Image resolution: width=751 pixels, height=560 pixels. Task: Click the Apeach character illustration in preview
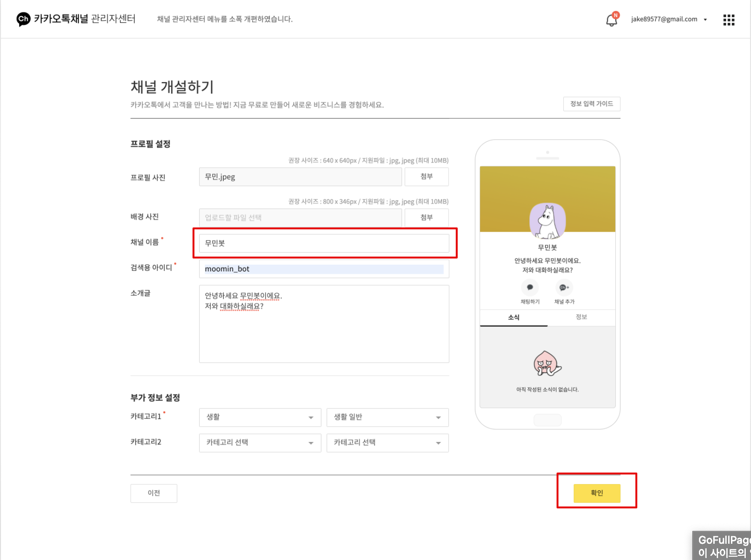click(547, 364)
